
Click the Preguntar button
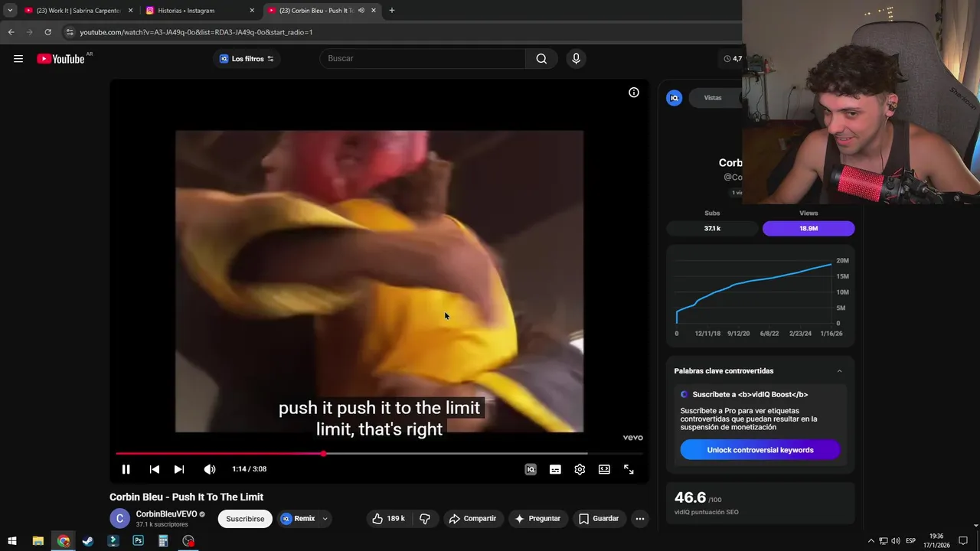tap(537, 519)
